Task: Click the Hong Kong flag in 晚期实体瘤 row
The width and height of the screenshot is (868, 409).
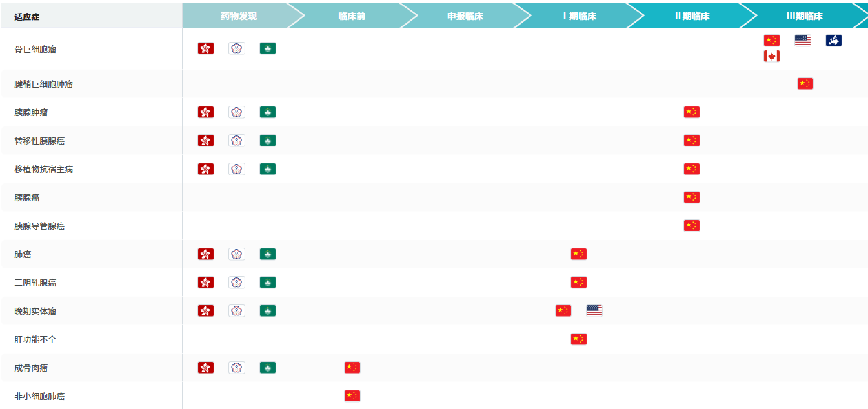Action: pyautogui.click(x=206, y=311)
